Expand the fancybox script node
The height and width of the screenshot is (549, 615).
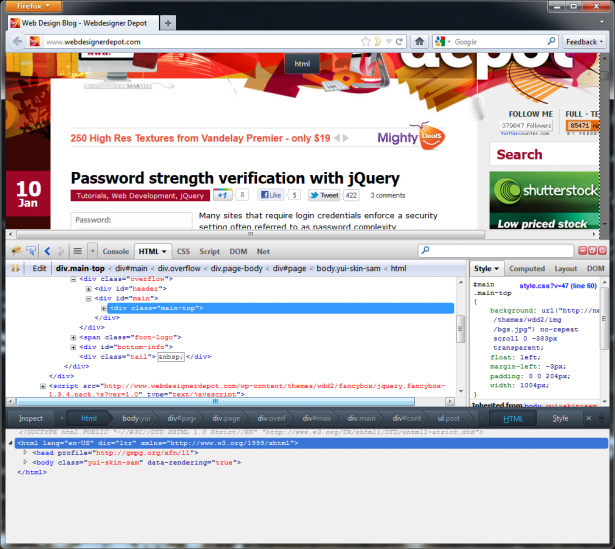point(43,386)
